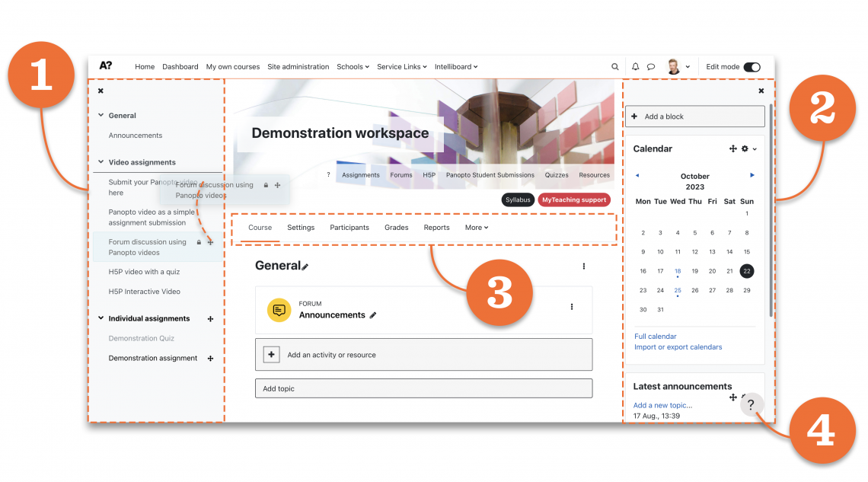Open the help question mark button
The height and width of the screenshot is (482, 868).
751,405
